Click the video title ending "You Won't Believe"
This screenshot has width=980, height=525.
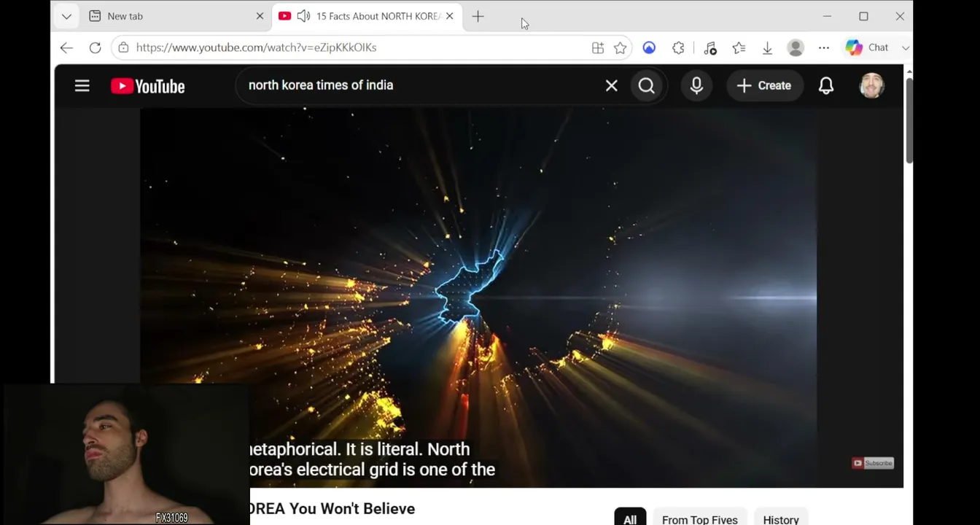332,508
